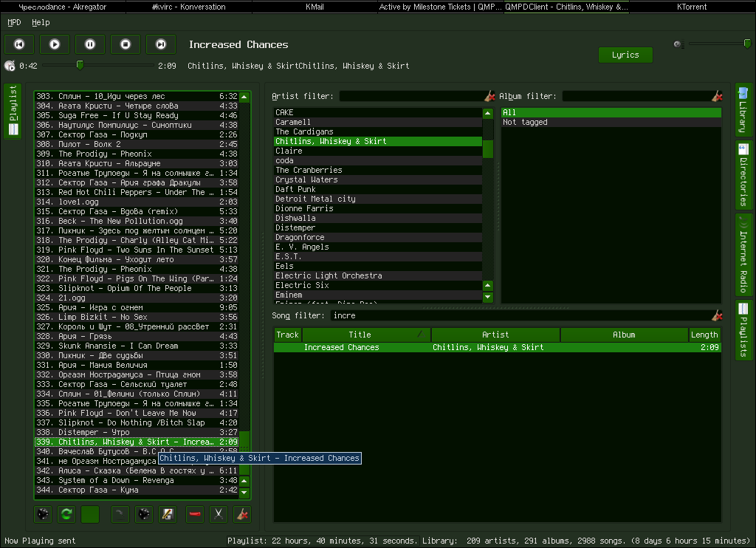Click the song position slider handle
Viewport: 756px width, 548px height.
80,65
